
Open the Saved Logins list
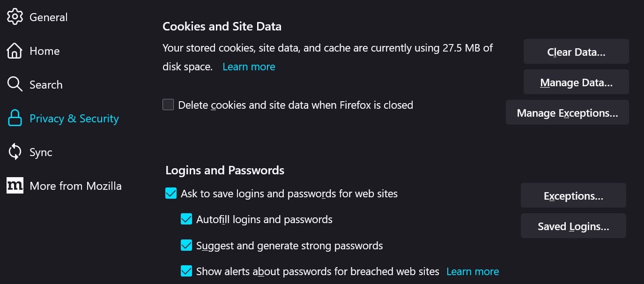pyautogui.click(x=573, y=225)
